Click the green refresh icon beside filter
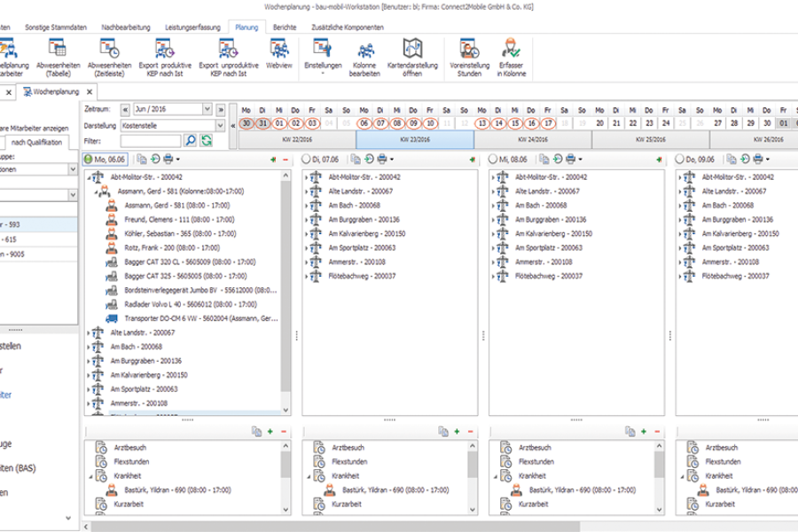 pos(207,140)
